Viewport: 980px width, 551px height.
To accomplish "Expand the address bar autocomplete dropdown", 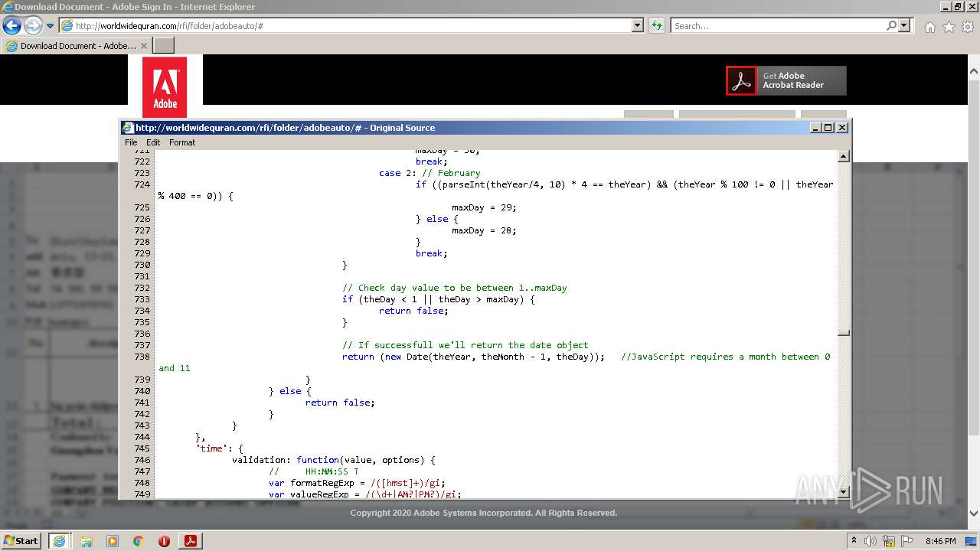I will coord(638,26).
